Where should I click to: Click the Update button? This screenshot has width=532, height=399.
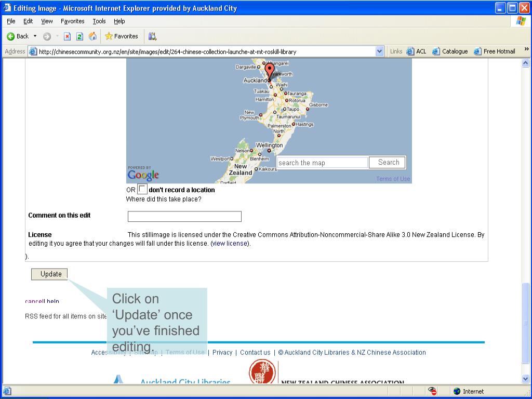49,274
